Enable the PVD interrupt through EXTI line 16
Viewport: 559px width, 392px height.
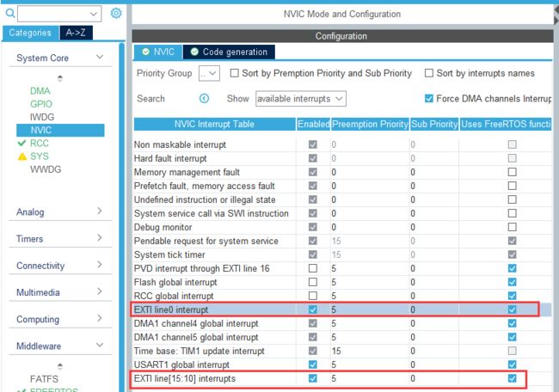(x=313, y=269)
